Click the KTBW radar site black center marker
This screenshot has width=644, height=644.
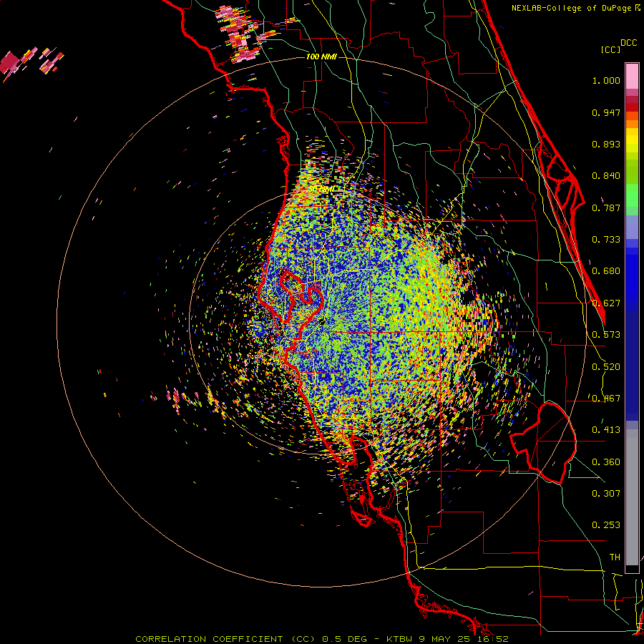click(x=322, y=321)
